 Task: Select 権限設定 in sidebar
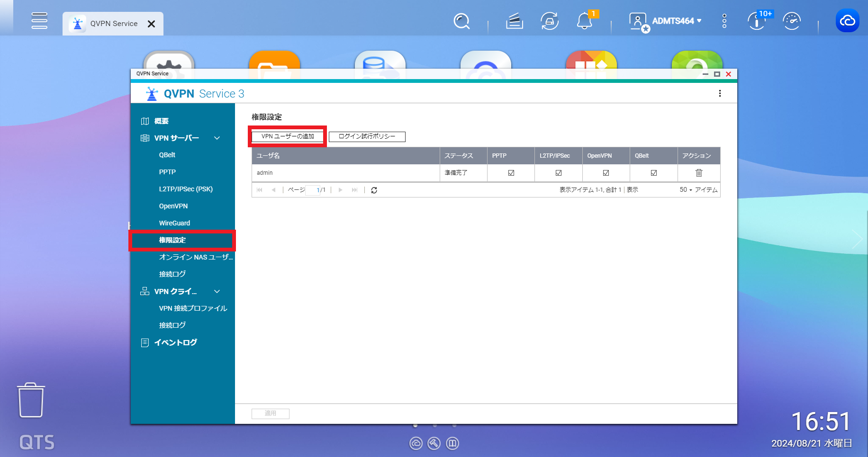click(183, 240)
